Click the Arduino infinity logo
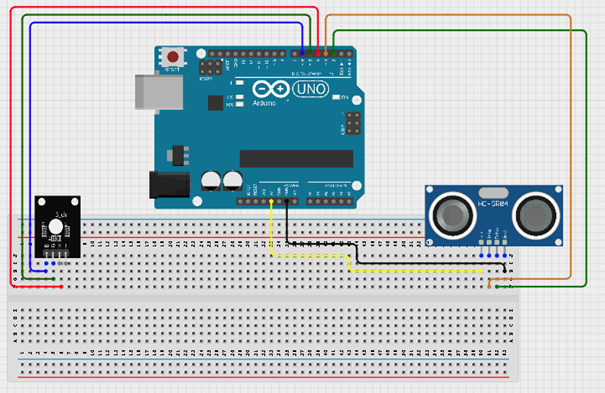Image resolution: width=605 pixels, height=393 pixels. 271,89
